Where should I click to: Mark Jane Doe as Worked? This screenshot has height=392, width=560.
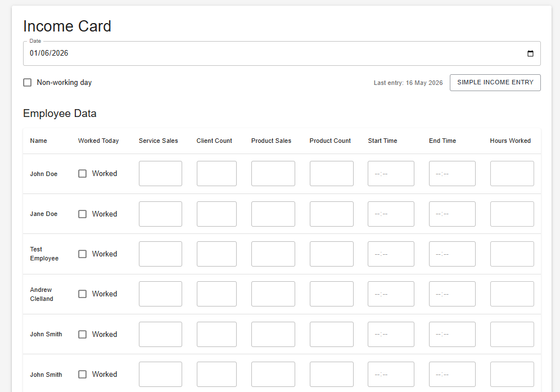click(83, 214)
